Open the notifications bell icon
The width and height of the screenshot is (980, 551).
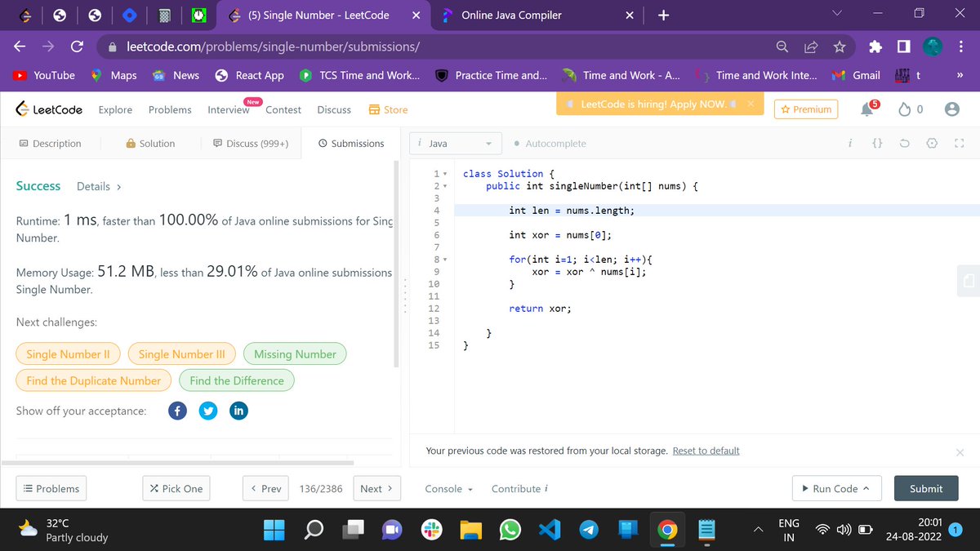[x=868, y=109]
